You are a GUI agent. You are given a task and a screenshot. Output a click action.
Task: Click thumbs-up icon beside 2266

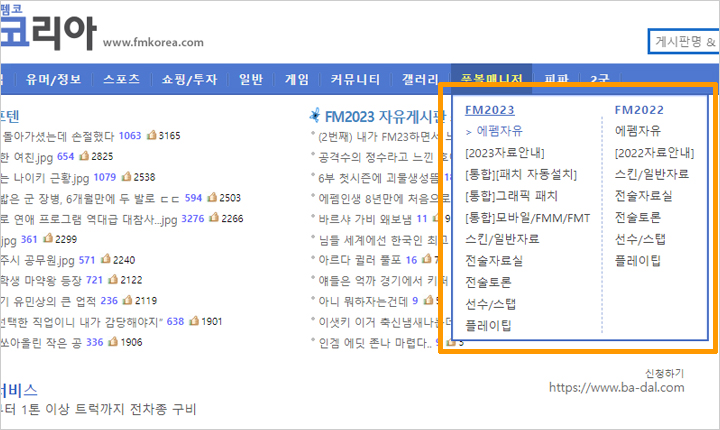click(214, 218)
